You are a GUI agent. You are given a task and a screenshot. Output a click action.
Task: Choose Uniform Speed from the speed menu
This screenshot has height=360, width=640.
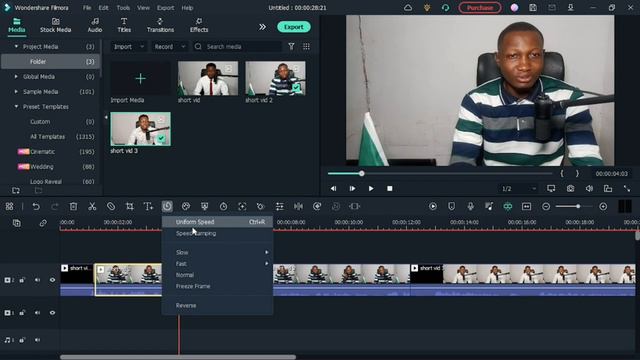pyautogui.click(x=217, y=222)
